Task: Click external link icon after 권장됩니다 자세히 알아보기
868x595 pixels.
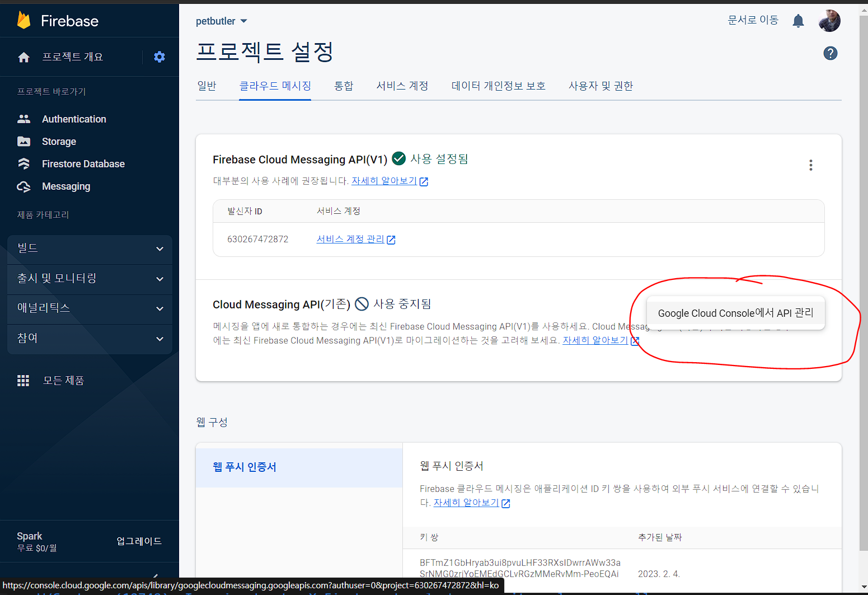Action: coord(424,181)
